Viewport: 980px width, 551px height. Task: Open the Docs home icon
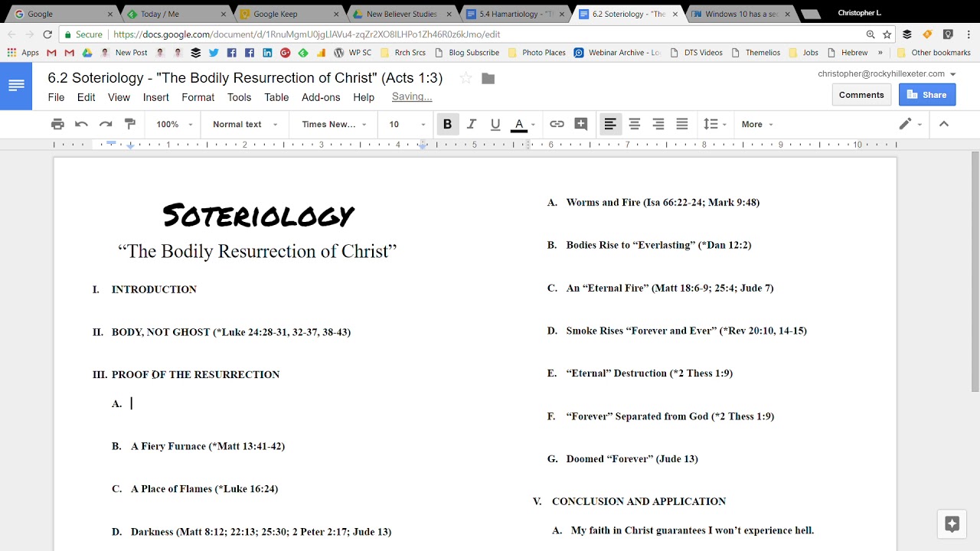[16, 86]
